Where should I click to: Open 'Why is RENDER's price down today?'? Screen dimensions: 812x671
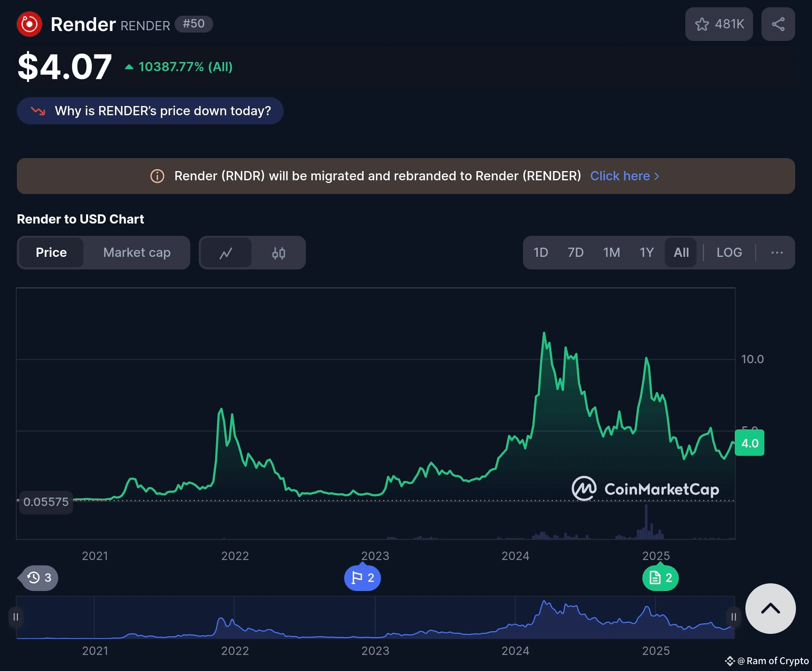coord(150,111)
